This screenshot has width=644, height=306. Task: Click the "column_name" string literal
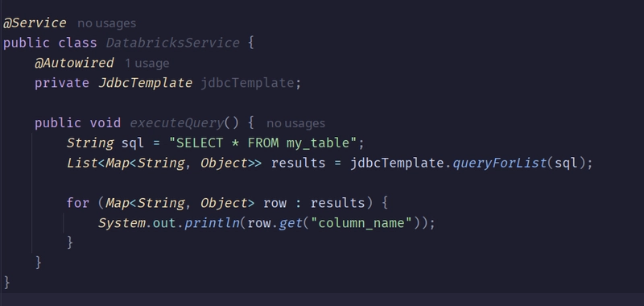pos(361,223)
